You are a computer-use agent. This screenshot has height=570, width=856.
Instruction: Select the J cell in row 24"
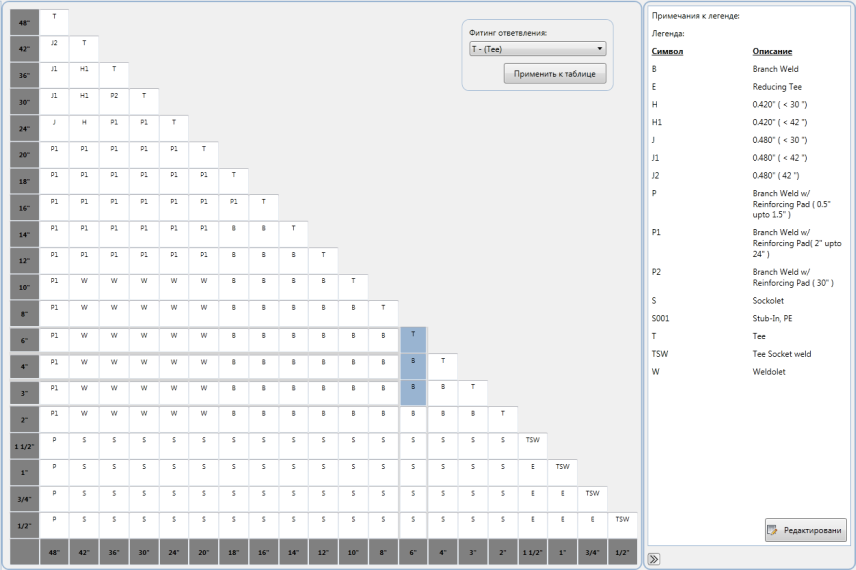pyautogui.click(x=54, y=128)
